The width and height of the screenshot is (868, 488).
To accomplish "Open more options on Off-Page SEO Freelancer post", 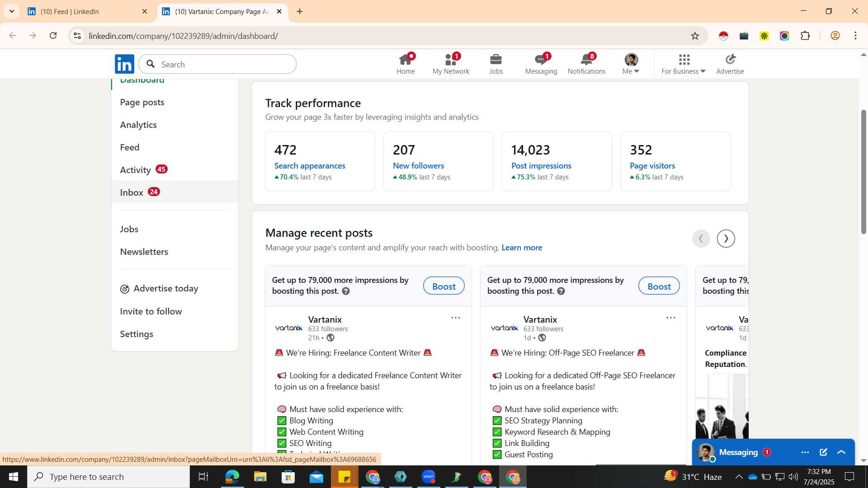I will point(671,318).
